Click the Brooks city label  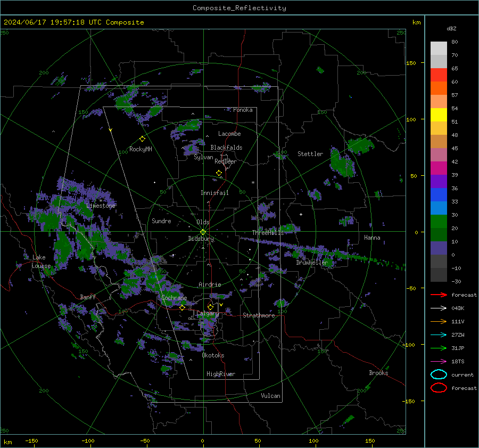(x=378, y=373)
